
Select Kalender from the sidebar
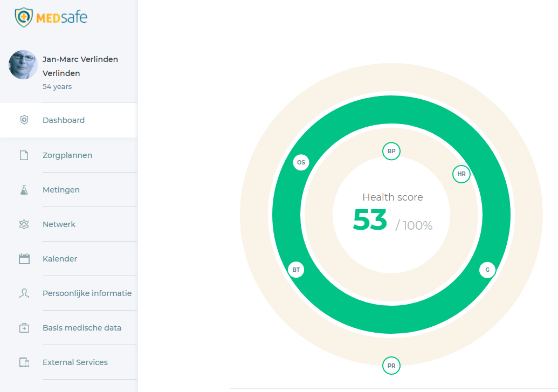(60, 259)
